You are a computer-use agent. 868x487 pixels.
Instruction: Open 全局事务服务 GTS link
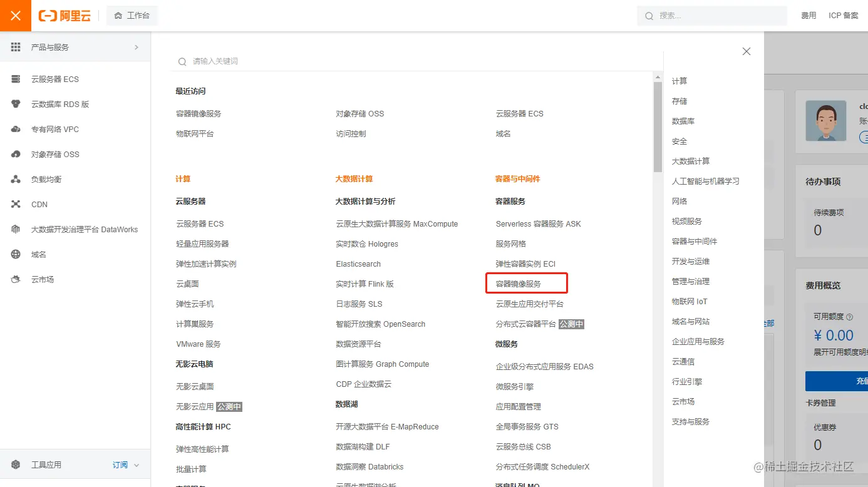527,427
